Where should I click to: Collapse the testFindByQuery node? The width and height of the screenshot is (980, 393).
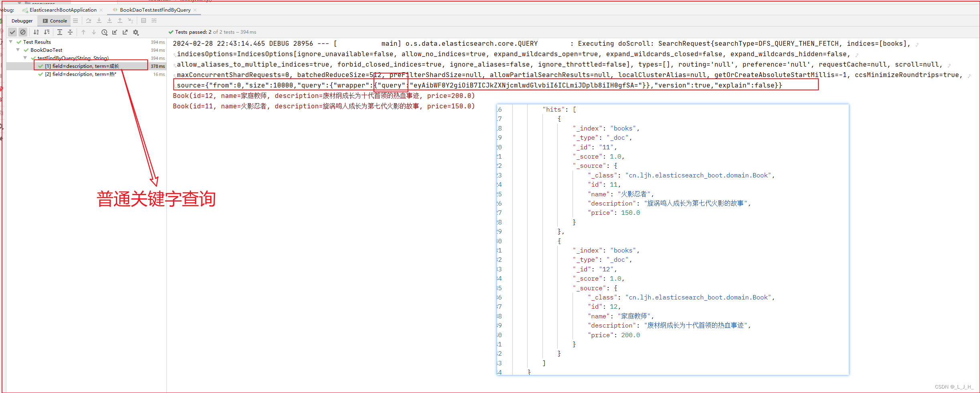25,58
